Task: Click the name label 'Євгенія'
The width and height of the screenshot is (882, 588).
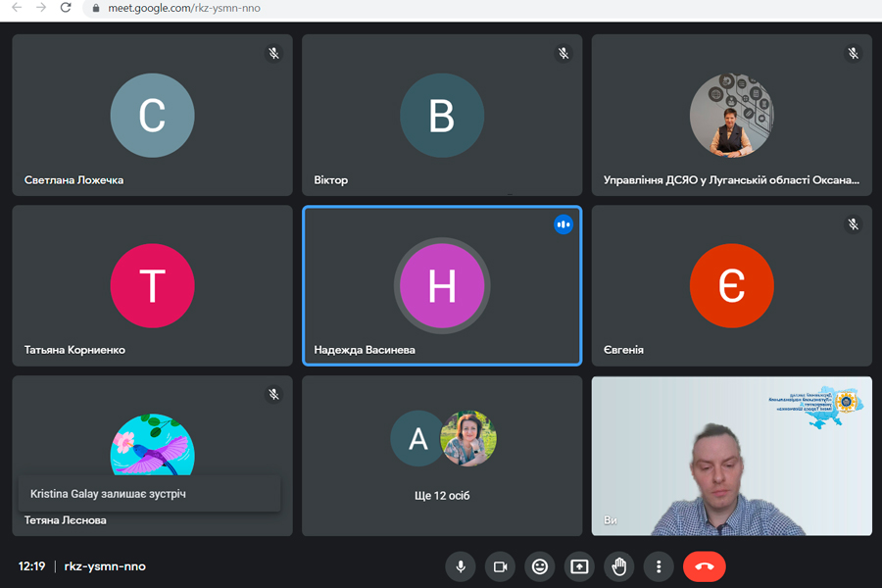Action: click(x=623, y=350)
